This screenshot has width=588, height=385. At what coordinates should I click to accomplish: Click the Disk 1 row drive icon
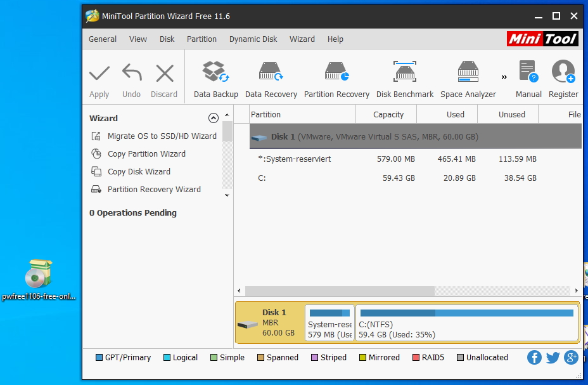[259, 138]
